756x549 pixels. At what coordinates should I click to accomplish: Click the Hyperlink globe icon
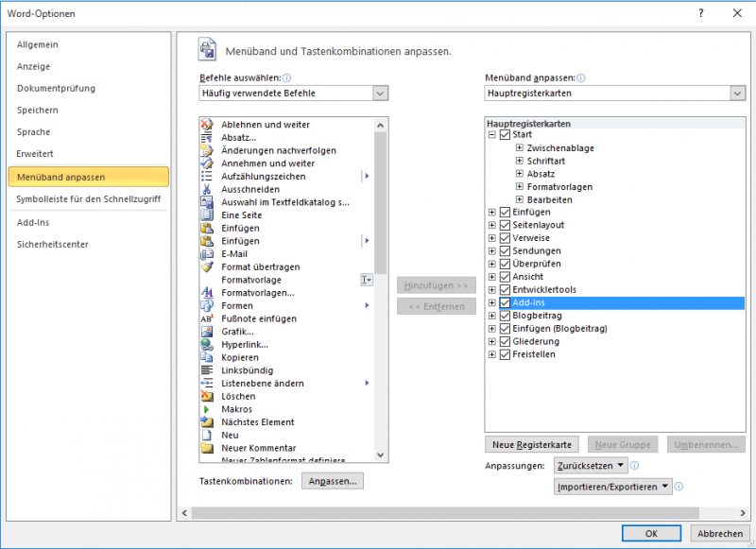pos(207,345)
